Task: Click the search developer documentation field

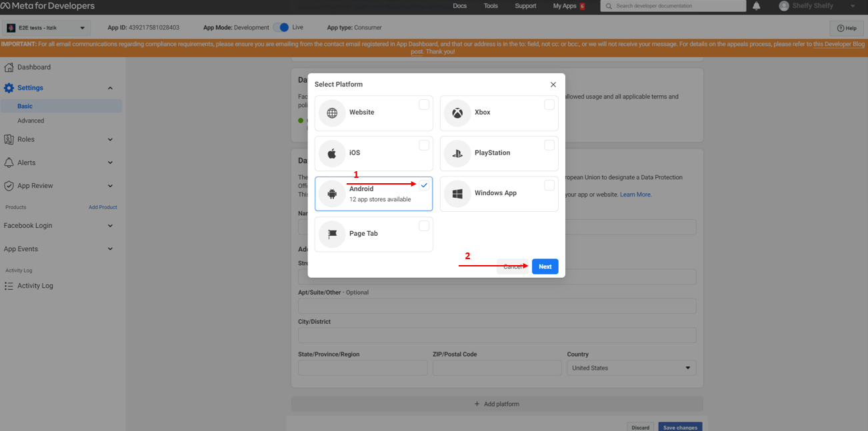Action: 673,6
